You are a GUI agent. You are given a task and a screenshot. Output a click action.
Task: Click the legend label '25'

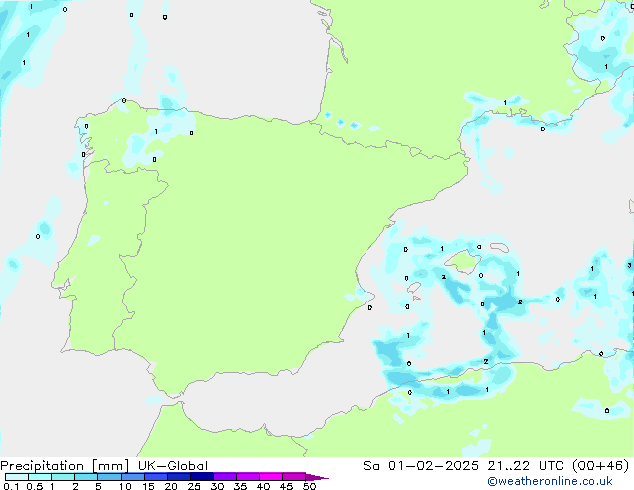[x=194, y=486]
